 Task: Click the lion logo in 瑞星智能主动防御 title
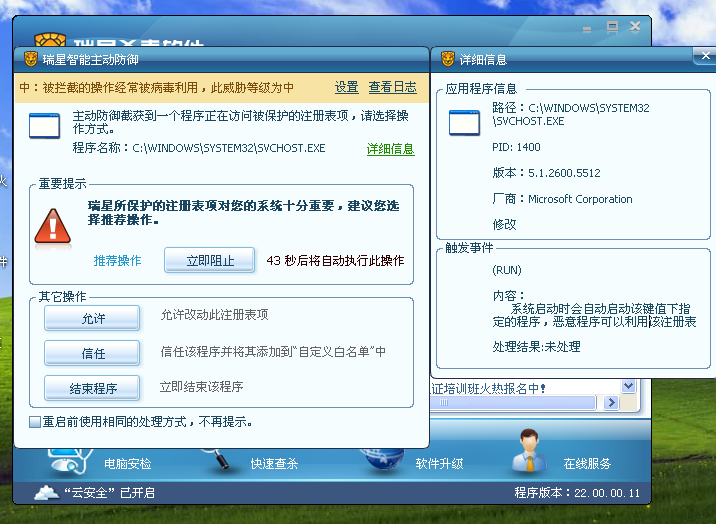(x=31, y=59)
